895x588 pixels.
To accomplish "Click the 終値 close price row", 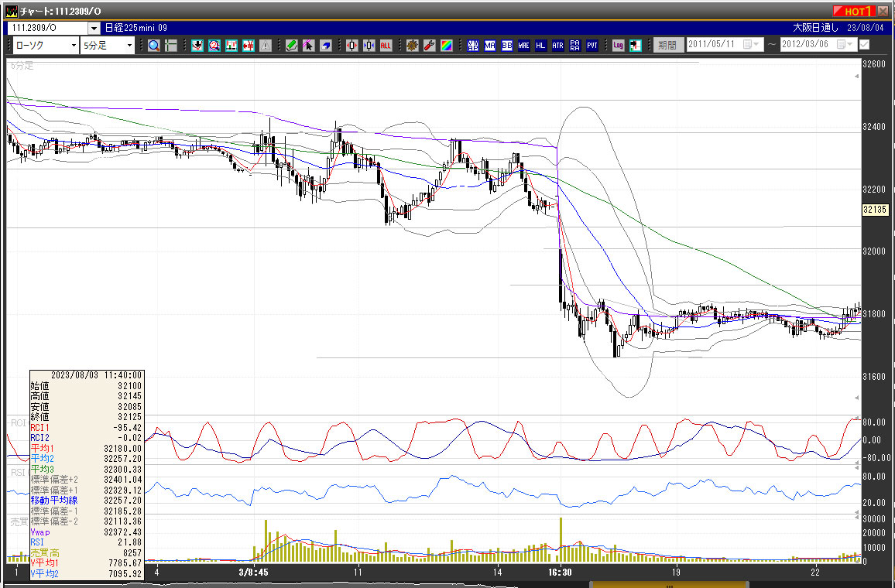I will click(86, 417).
